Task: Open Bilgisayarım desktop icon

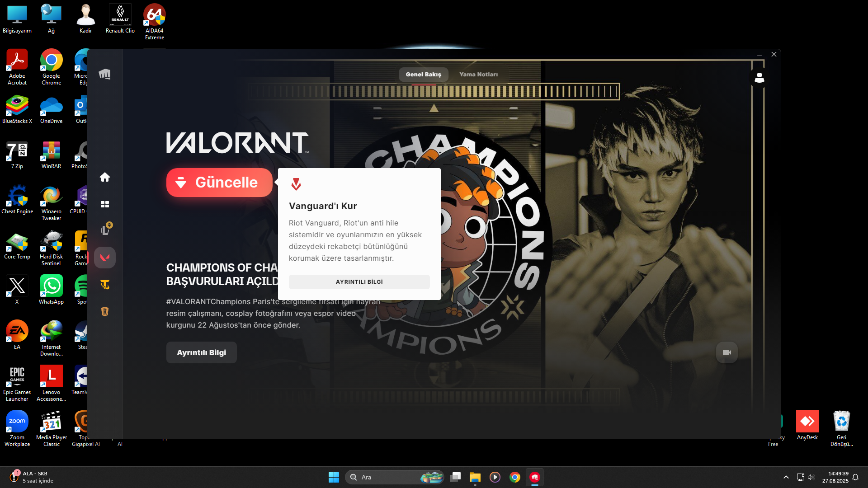Action: (x=17, y=19)
